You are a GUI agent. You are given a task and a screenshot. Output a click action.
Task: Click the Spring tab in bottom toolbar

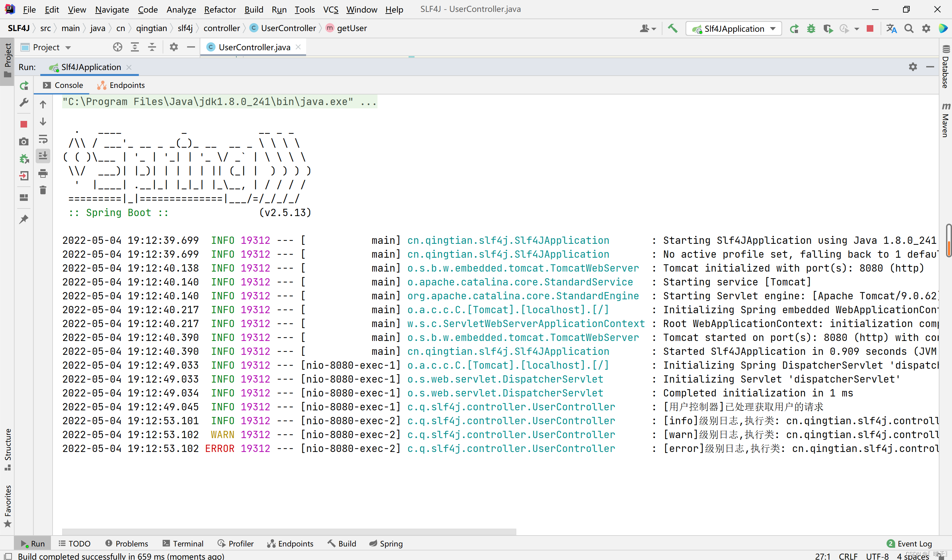[x=386, y=543]
